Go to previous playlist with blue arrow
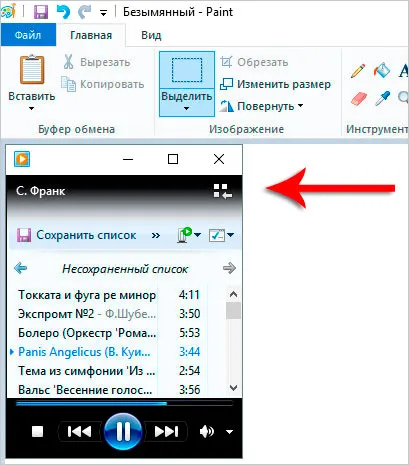The image size is (409, 465). pyautogui.click(x=21, y=268)
